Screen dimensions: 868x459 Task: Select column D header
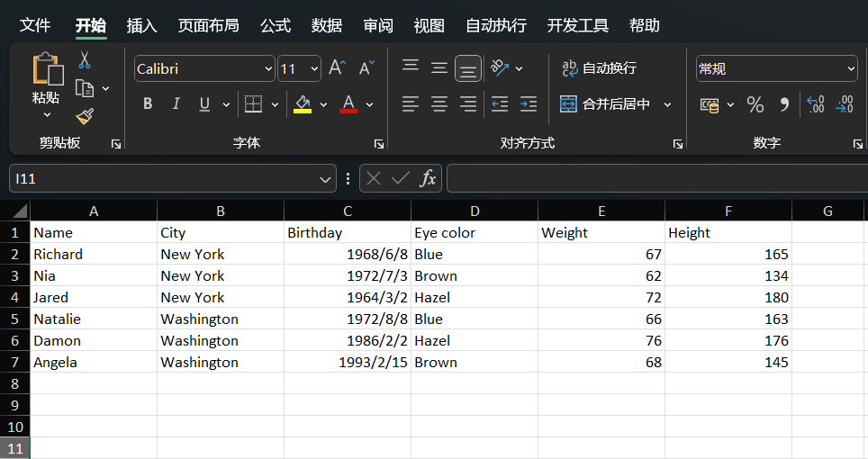click(x=475, y=211)
